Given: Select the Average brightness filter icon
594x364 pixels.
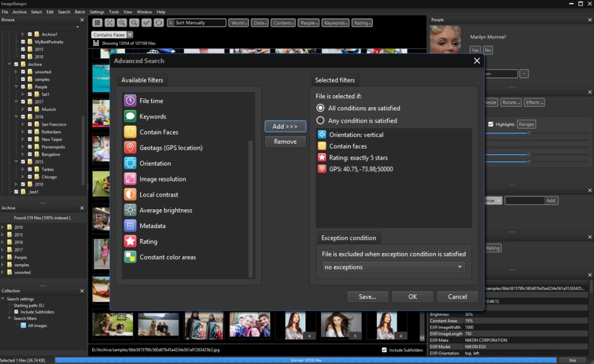Looking at the screenshot, I should click(130, 210).
